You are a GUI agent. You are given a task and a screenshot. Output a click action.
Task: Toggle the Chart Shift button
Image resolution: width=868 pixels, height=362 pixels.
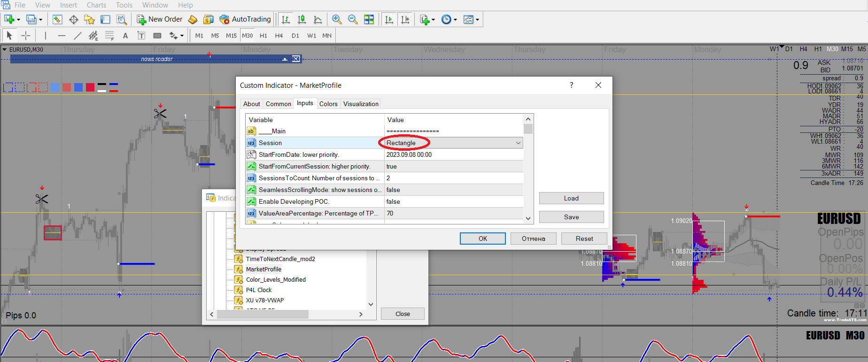tap(405, 19)
